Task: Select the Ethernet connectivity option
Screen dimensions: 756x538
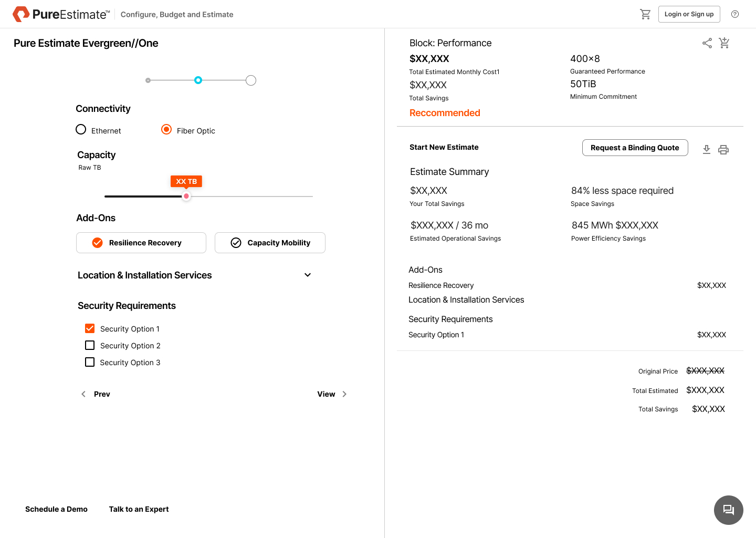Action: [81, 130]
